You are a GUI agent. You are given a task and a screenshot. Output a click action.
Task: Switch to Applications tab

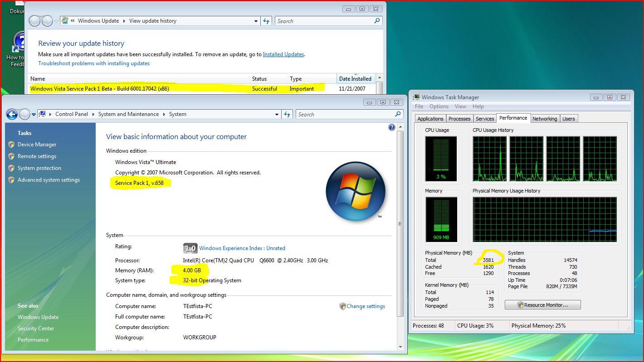coord(430,119)
